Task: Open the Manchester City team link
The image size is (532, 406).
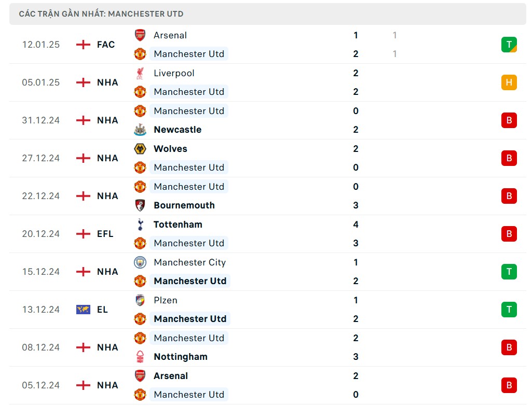Action: click(x=189, y=262)
